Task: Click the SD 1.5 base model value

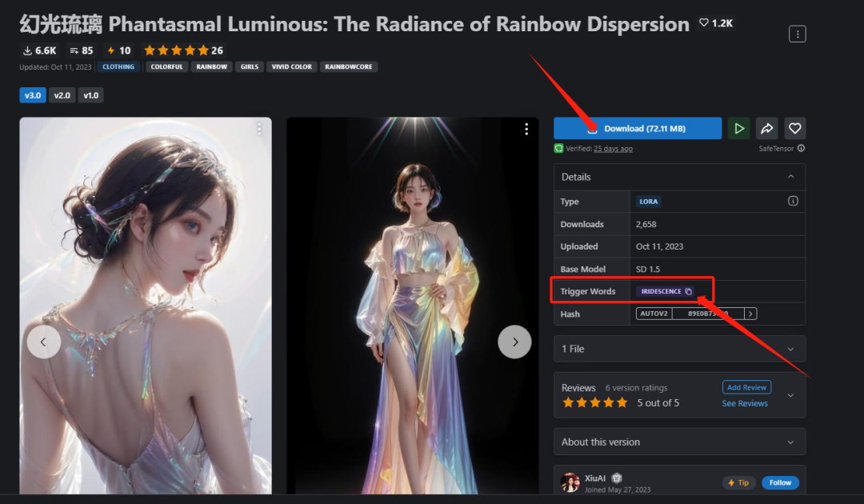Action: click(647, 269)
